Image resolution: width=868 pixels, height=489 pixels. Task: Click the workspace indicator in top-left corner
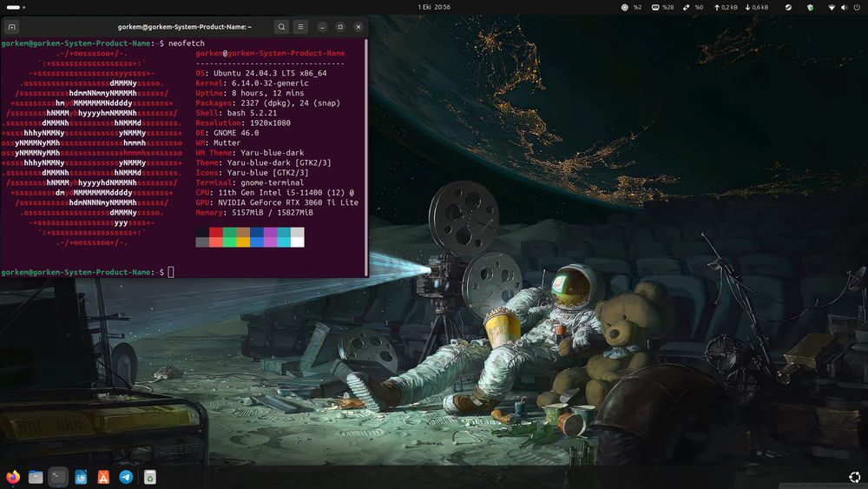pos(14,7)
